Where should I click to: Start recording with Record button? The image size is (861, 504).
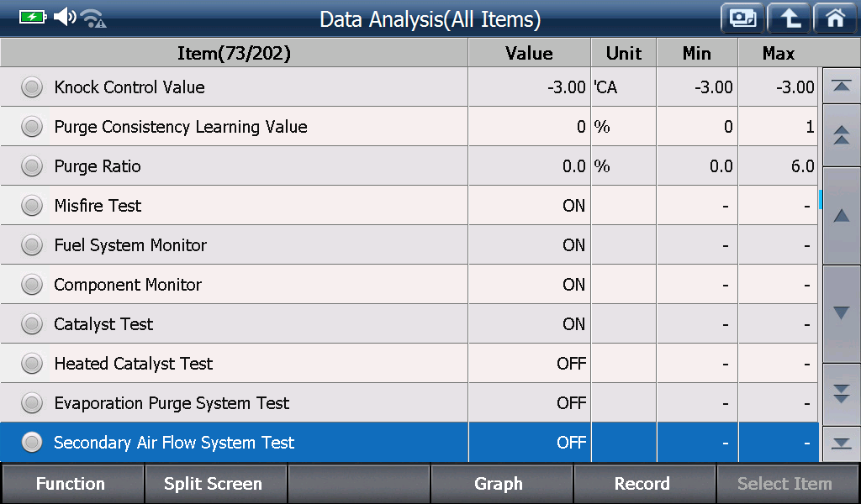pos(643,484)
